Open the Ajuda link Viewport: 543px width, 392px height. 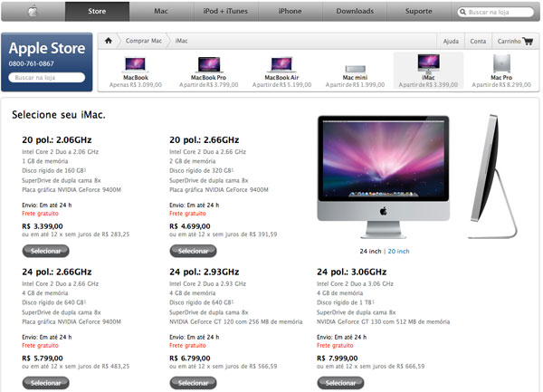[x=451, y=42]
